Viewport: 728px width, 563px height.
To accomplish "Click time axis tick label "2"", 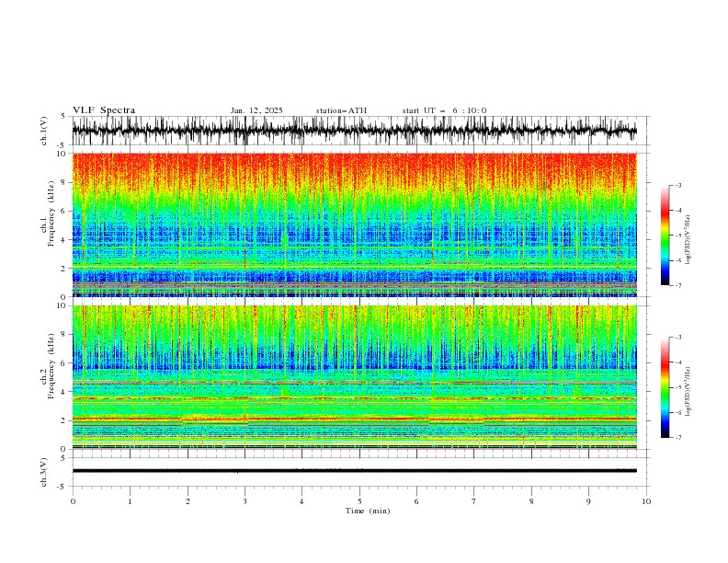I will pos(188,501).
